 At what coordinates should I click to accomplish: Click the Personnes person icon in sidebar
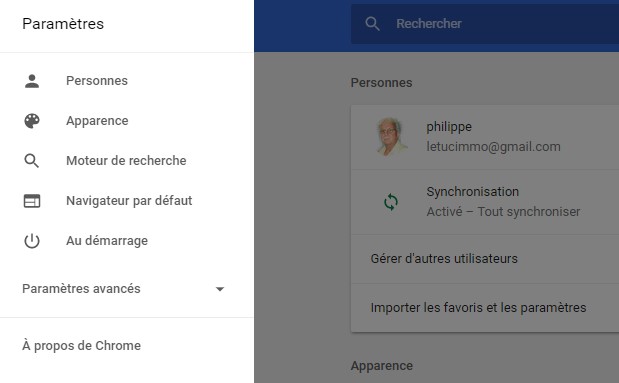tap(32, 81)
